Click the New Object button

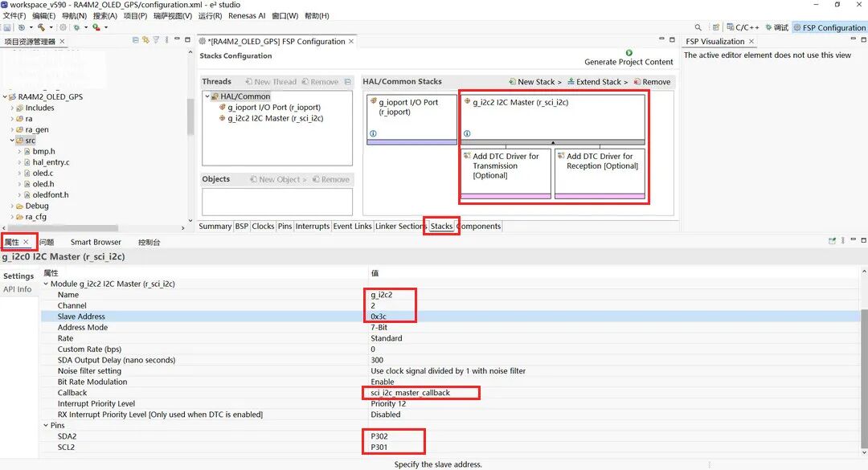click(x=278, y=179)
